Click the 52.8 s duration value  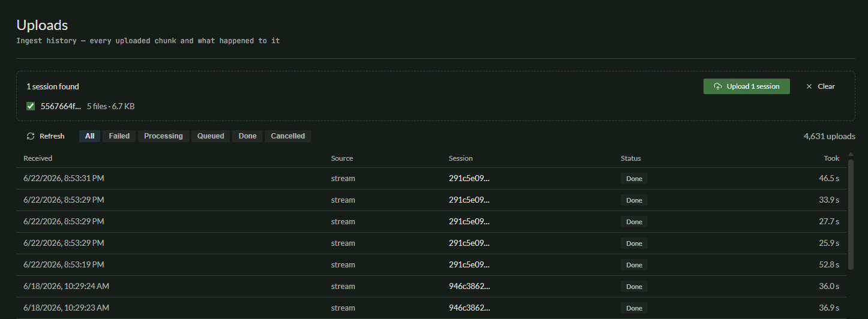(x=829, y=264)
